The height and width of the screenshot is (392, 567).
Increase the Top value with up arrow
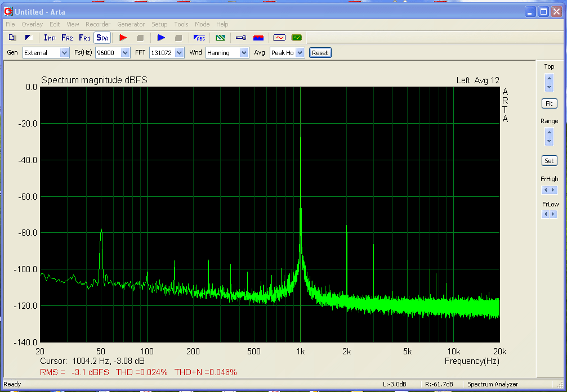pyautogui.click(x=550, y=79)
